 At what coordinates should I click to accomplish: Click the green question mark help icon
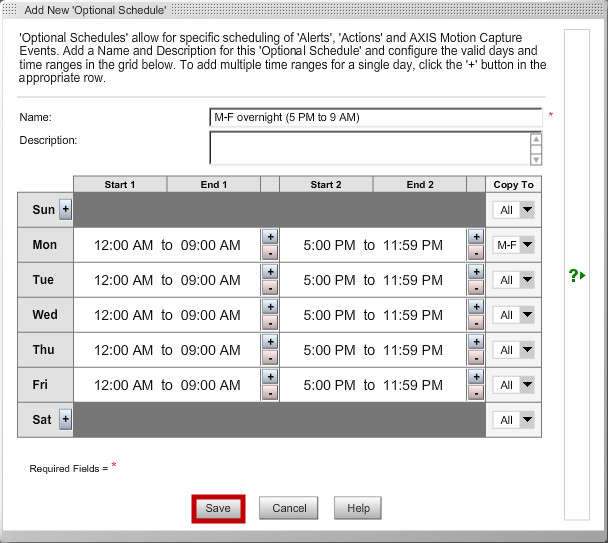576,275
